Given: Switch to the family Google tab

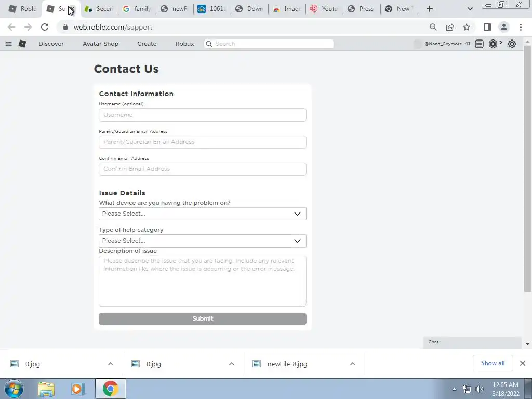Looking at the screenshot, I should point(137,9).
